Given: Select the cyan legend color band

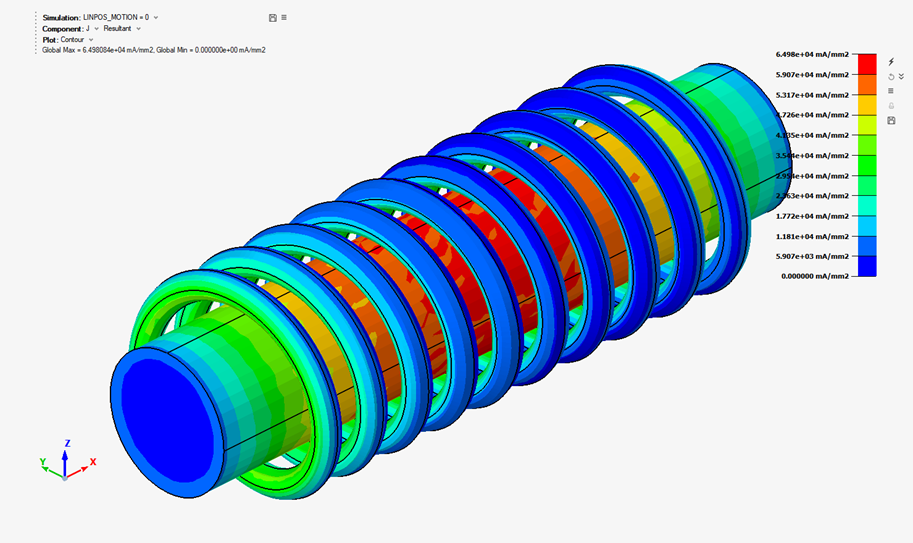Looking at the screenshot, I should tap(867, 226).
